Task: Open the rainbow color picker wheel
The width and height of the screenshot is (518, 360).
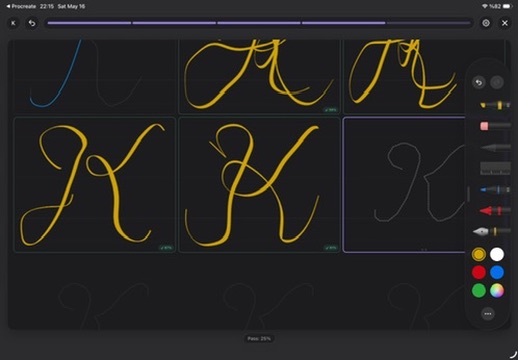Action: pos(497,290)
